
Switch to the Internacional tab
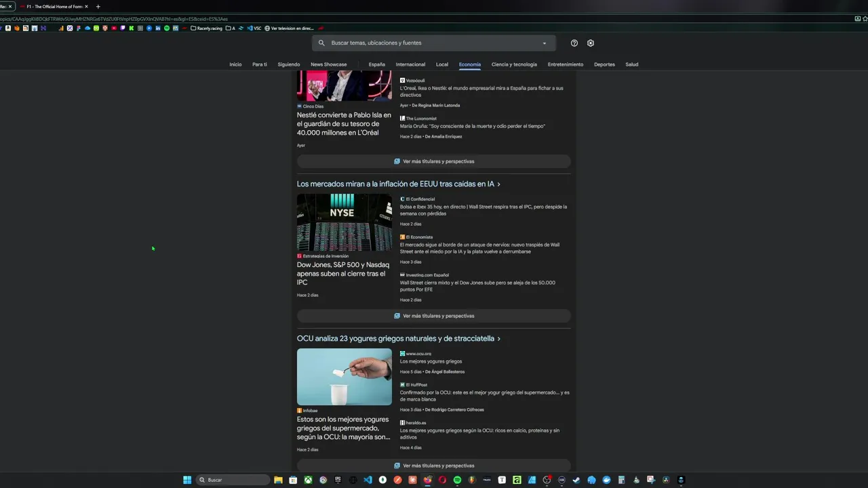410,64
